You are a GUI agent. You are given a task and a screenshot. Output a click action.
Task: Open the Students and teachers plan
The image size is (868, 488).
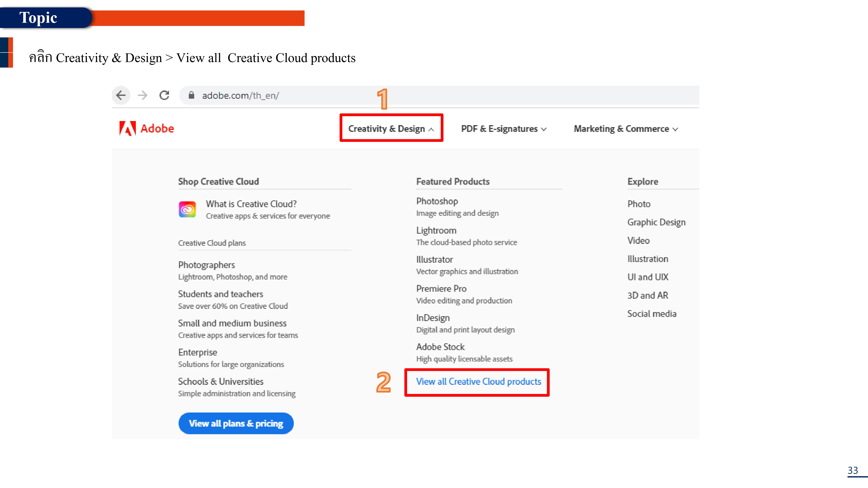coord(220,294)
